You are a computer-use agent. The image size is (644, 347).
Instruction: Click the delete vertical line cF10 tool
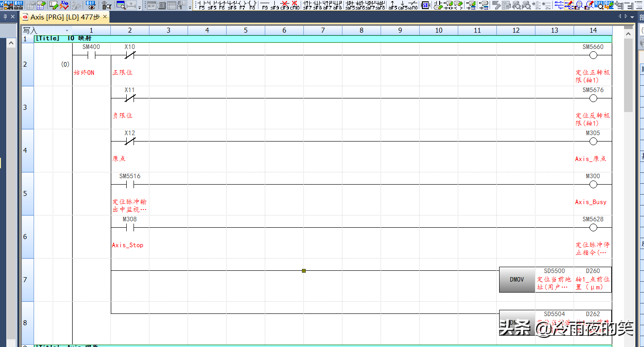295,5
